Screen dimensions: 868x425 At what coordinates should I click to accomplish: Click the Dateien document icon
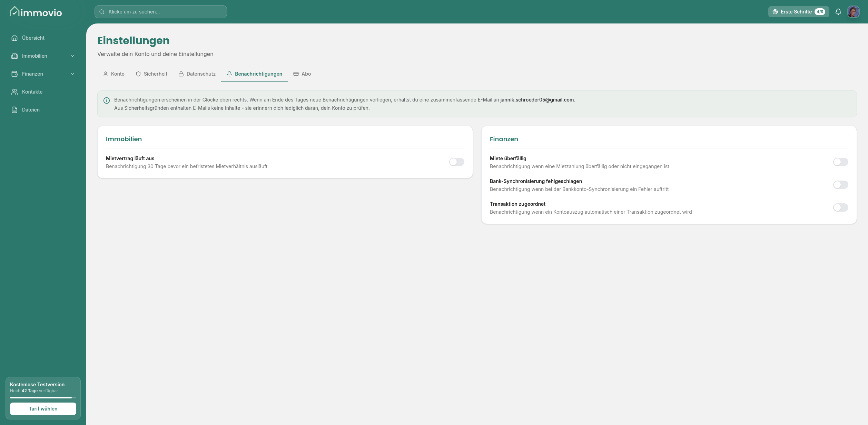pos(14,110)
